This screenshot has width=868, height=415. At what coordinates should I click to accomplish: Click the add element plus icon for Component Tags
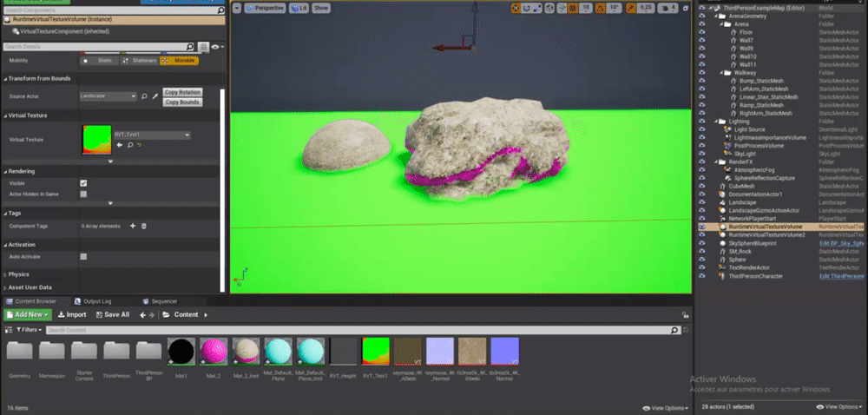(133, 226)
